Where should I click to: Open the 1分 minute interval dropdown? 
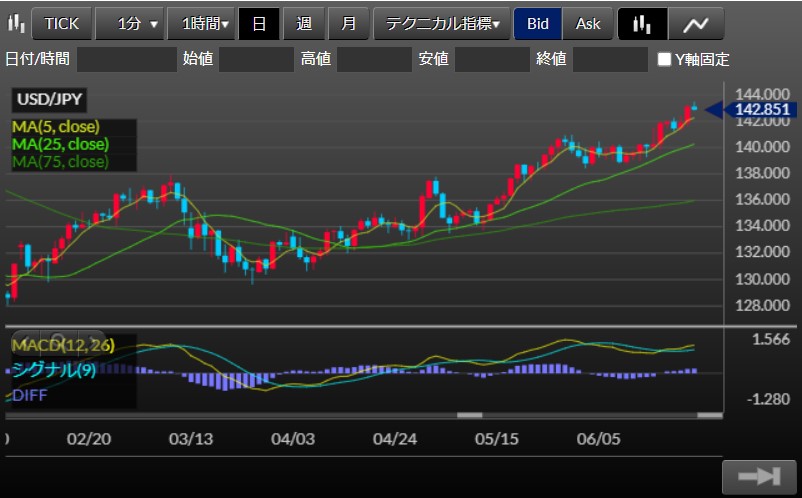(129, 24)
